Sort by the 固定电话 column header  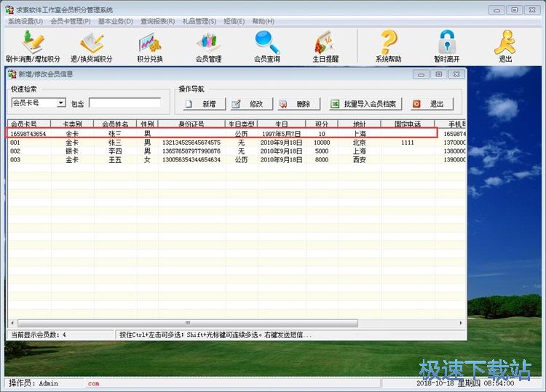point(408,124)
